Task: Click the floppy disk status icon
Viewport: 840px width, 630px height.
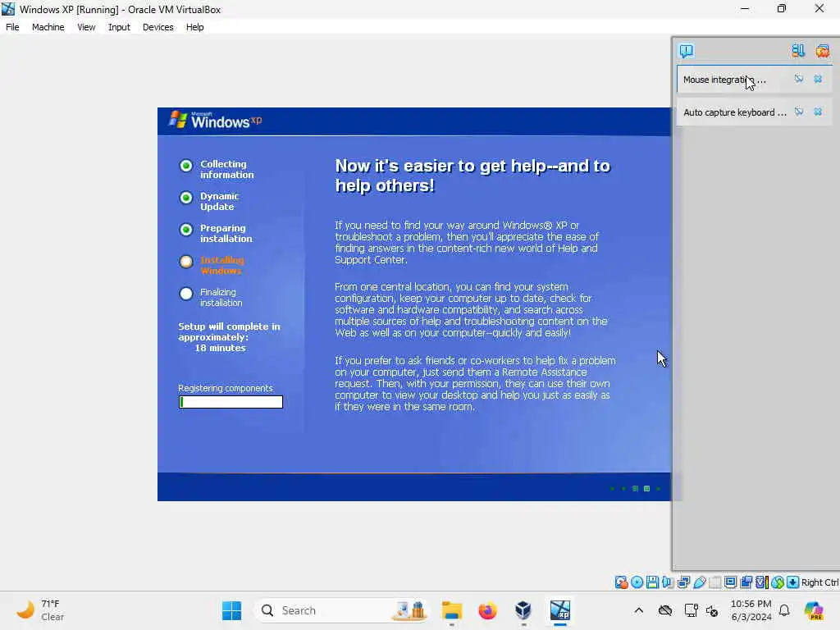Action: tap(652, 582)
